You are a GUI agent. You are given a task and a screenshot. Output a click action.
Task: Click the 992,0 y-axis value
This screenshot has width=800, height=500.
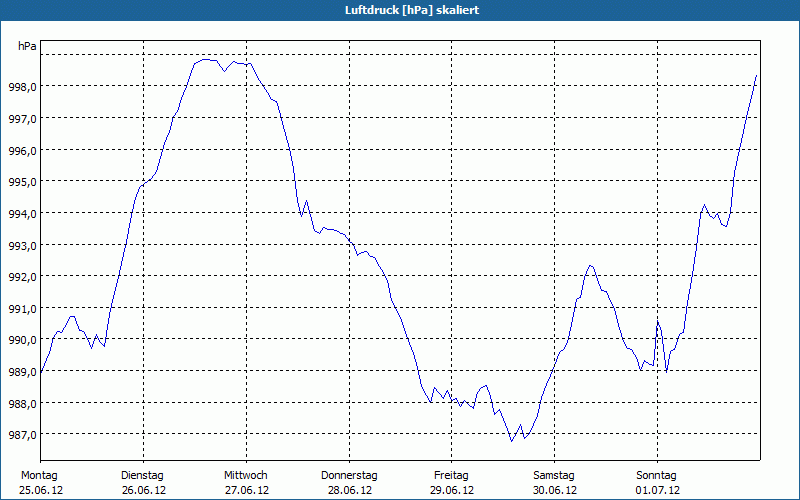(22, 277)
